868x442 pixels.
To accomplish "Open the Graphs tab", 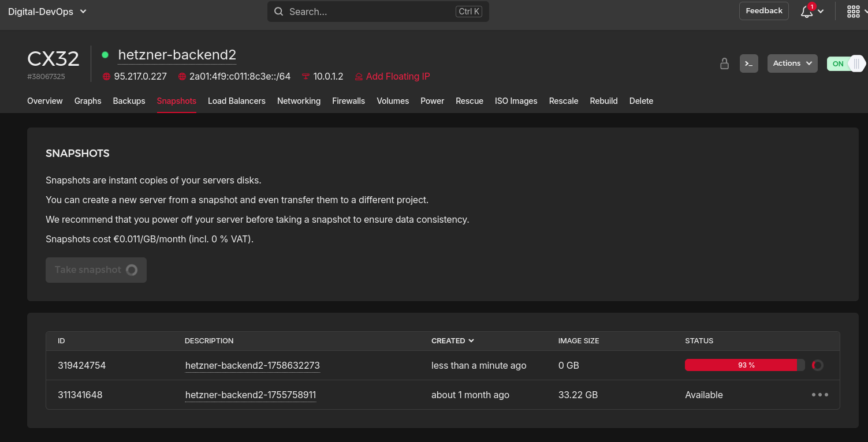I will [88, 101].
